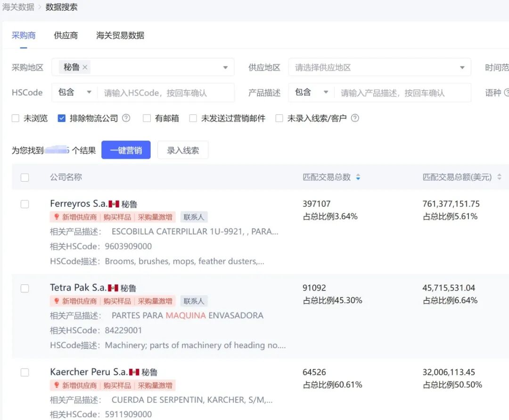Open the help icon beside 排除物流公司

pos(126,118)
